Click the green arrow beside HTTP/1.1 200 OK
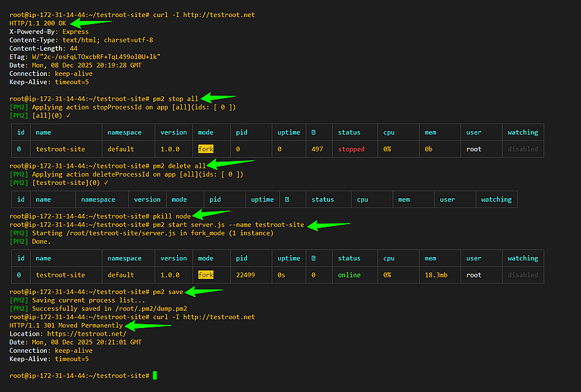The height and width of the screenshot is (392, 581). pyautogui.click(x=90, y=23)
